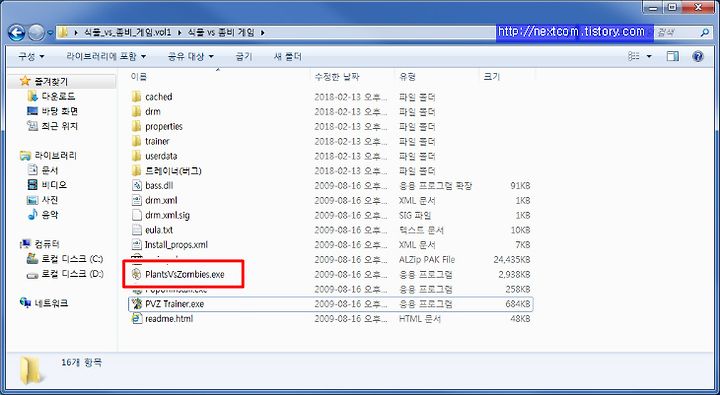Open the 음악 library
The width and height of the screenshot is (720, 395).
pos(49,214)
